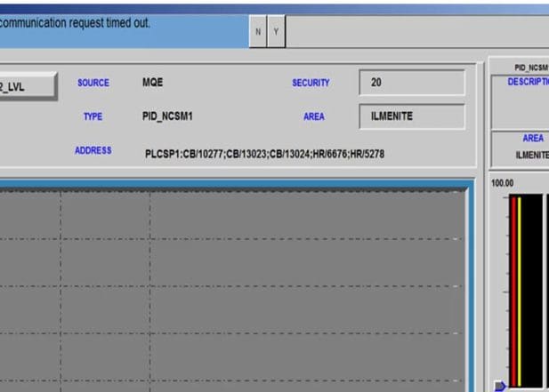Click the SOURCE label

click(93, 83)
